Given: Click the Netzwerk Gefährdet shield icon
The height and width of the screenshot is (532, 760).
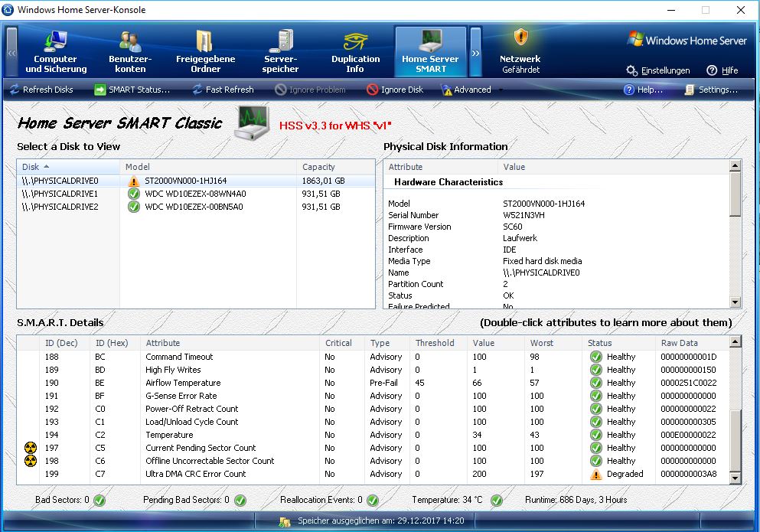Looking at the screenshot, I should coord(520,37).
